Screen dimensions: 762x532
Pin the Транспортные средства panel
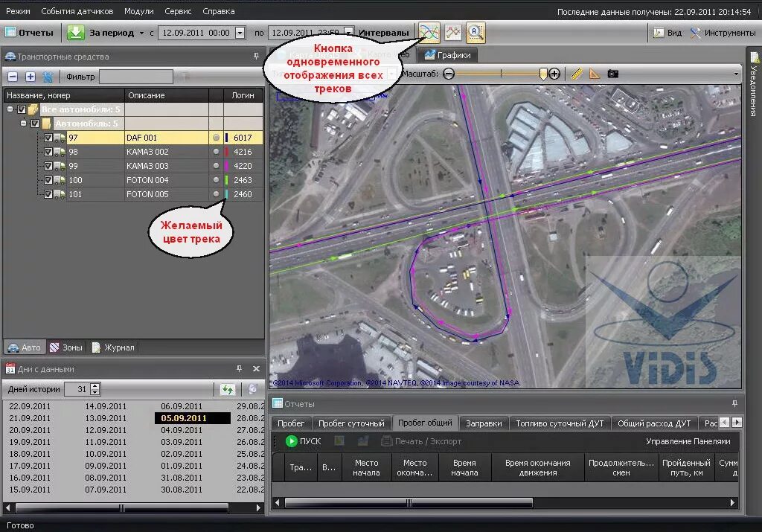tap(256, 57)
